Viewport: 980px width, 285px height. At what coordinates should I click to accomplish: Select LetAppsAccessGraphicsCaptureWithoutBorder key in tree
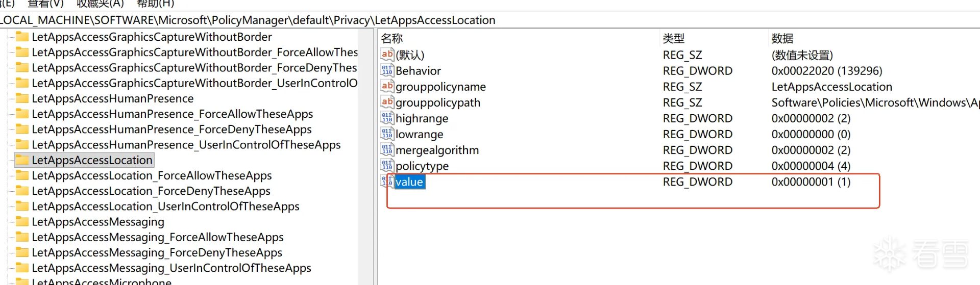point(152,37)
